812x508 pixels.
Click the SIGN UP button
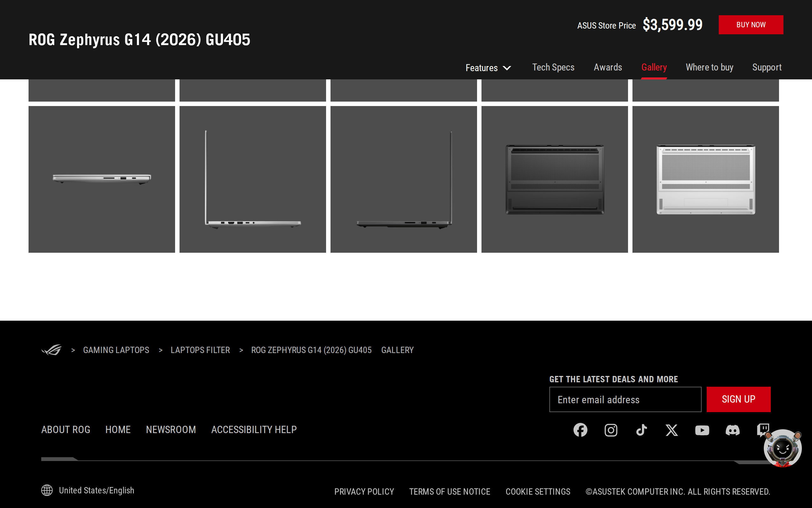click(x=738, y=399)
